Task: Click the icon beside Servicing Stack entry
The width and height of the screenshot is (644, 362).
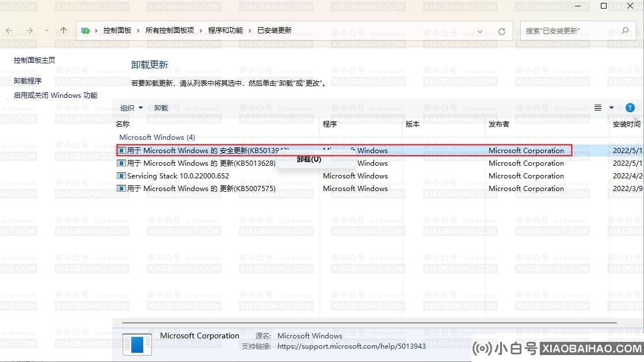Action: [121, 176]
